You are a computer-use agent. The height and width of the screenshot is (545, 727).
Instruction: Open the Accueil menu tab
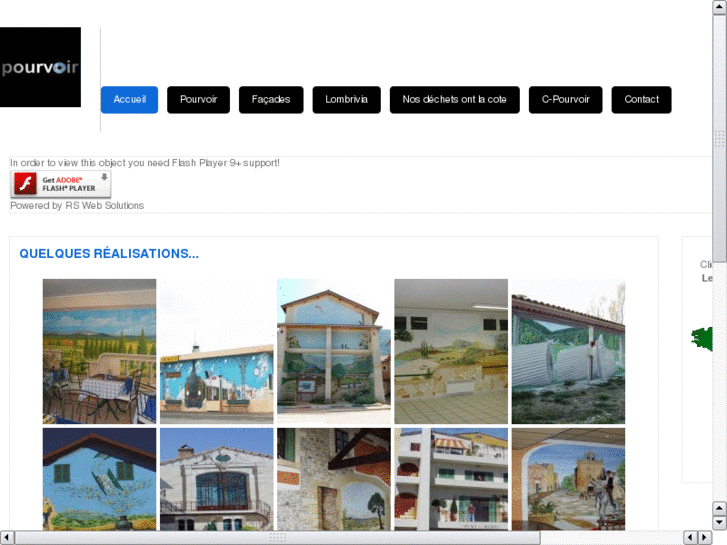pyautogui.click(x=129, y=100)
